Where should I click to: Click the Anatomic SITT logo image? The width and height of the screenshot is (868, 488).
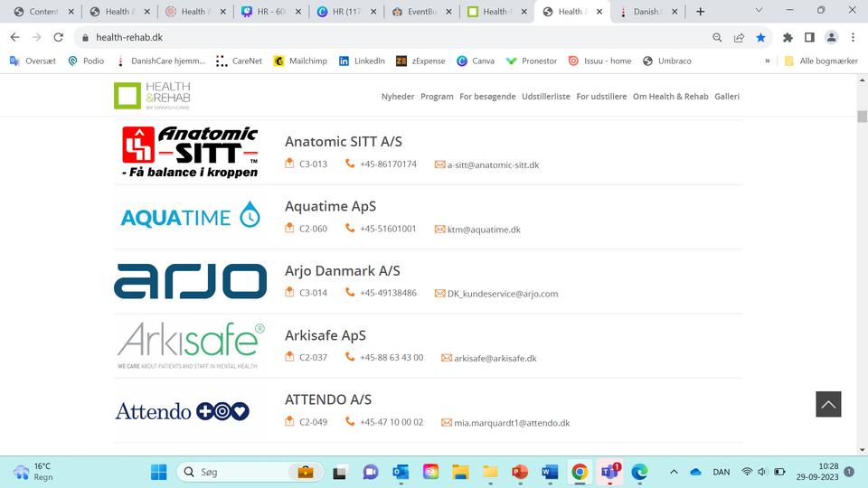tap(190, 152)
